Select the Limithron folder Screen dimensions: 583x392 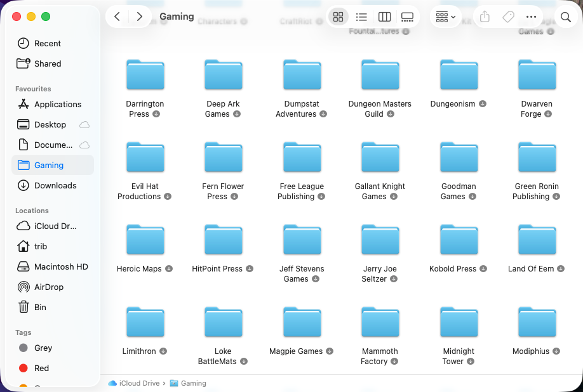click(145, 322)
